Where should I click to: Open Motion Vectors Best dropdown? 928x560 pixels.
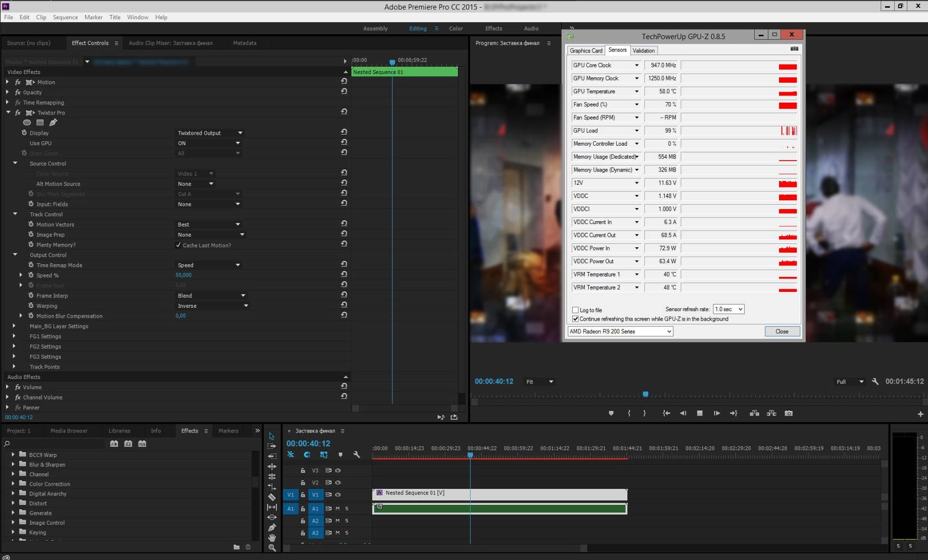pos(209,225)
